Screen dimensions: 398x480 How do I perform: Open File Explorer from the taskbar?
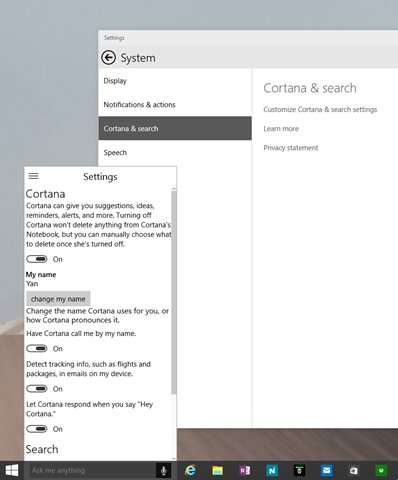[217, 471]
